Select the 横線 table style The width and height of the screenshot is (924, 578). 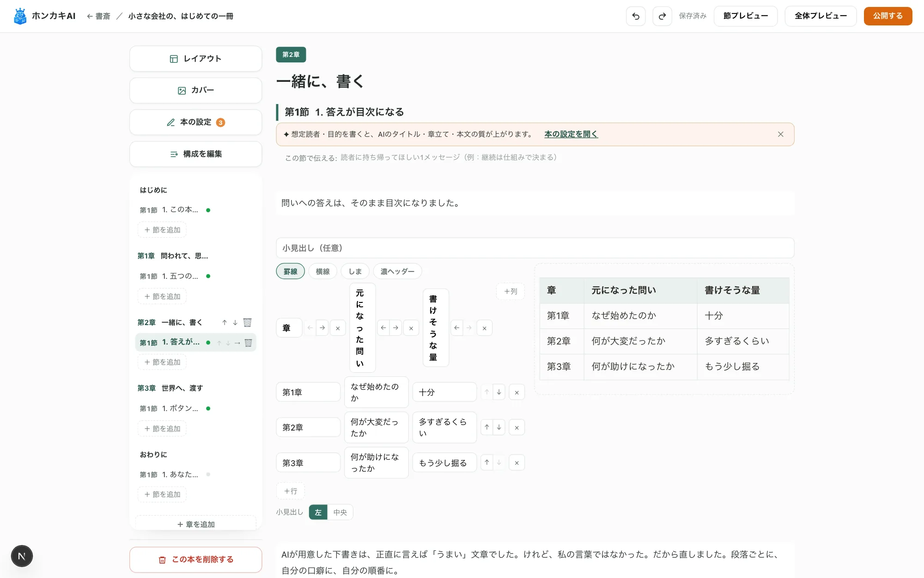[323, 271]
